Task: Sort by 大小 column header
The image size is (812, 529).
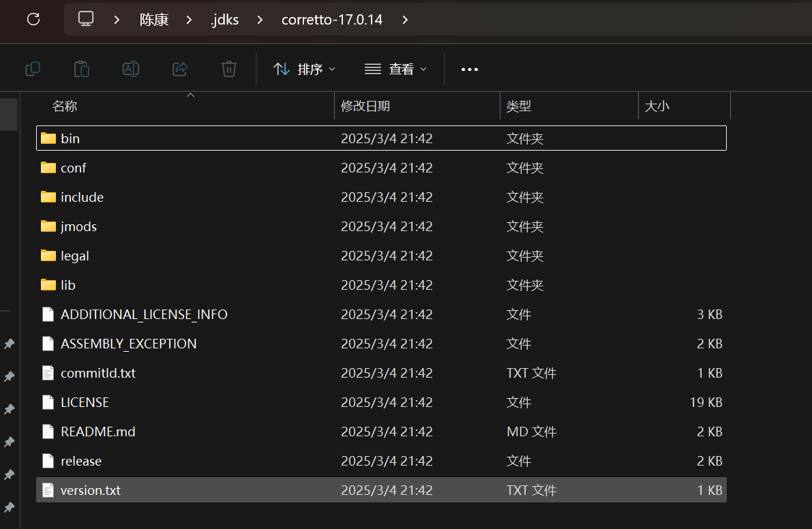Action: 657,106
